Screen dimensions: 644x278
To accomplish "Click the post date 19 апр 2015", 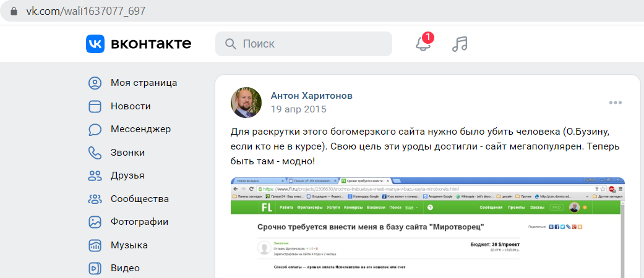I will [x=298, y=109].
